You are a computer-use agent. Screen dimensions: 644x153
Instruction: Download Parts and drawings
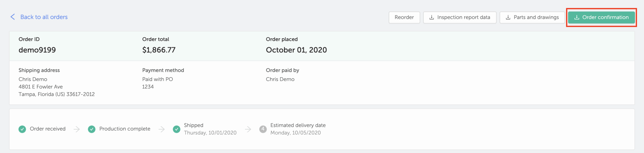click(532, 17)
